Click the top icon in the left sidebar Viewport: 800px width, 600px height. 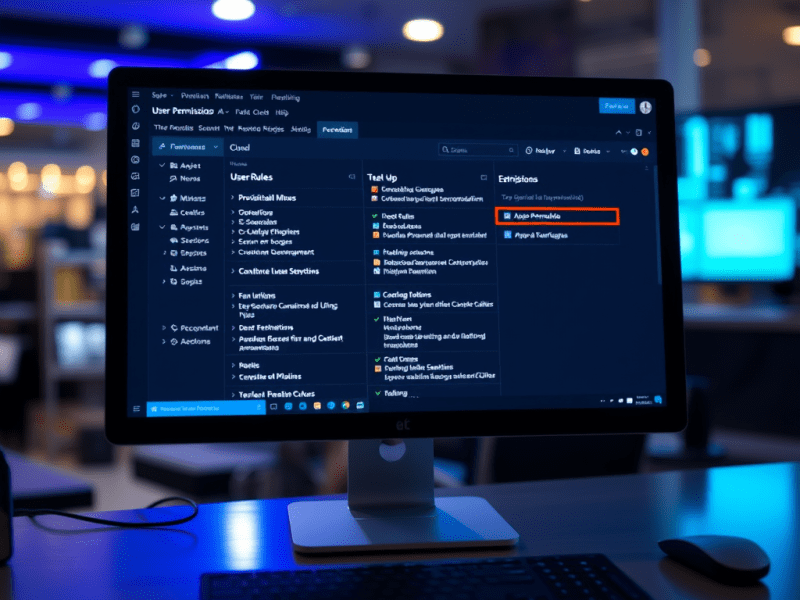click(x=136, y=111)
